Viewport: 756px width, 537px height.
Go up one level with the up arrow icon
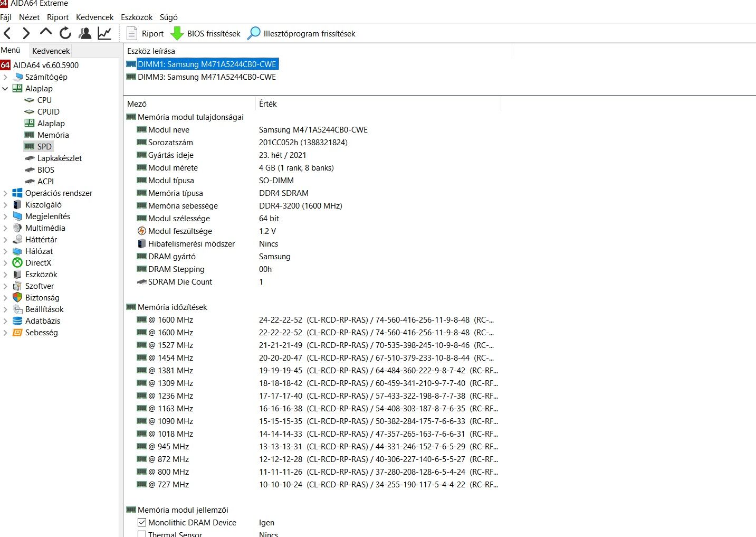tap(46, 33)
